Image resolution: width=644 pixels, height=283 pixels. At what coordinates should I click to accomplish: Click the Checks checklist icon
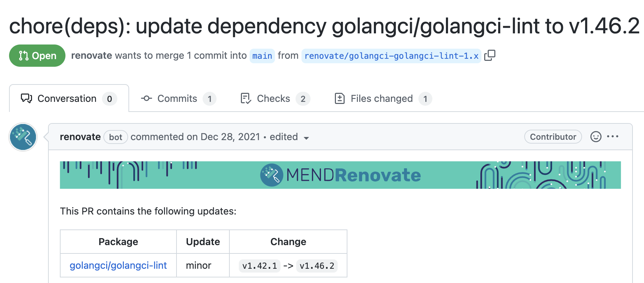pos(245,98)
